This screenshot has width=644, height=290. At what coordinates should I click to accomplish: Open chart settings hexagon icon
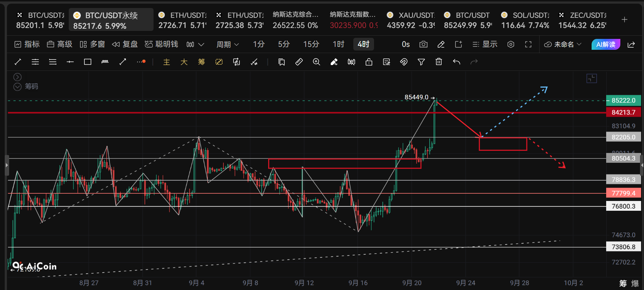(511, 44)
